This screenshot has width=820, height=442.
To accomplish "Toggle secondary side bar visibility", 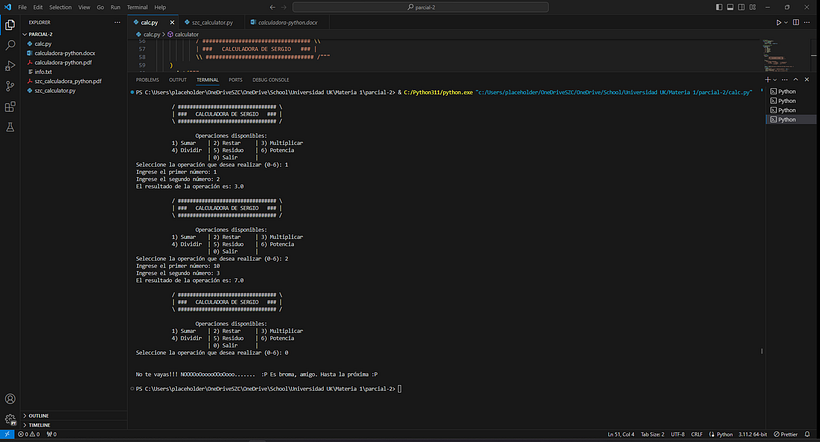I will [x=742, y=7].
